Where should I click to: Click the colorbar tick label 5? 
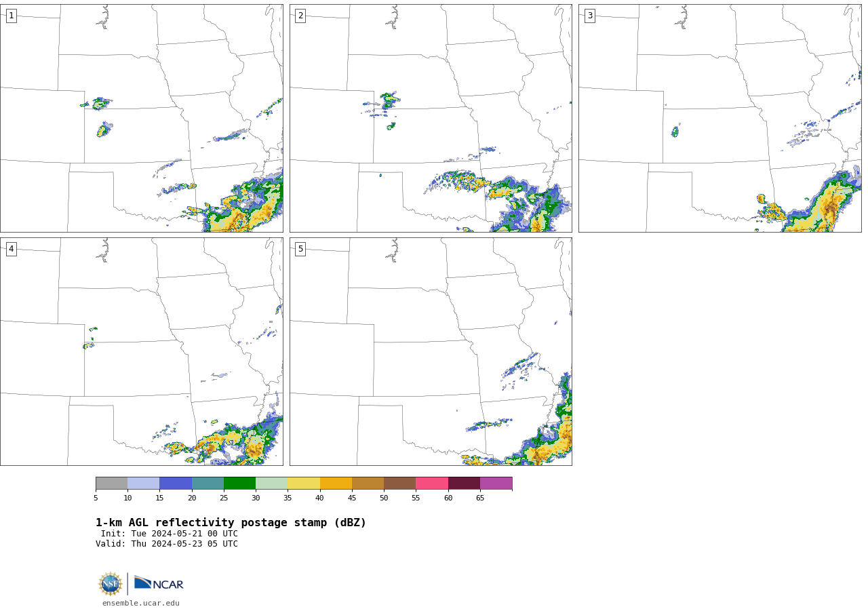[96, 498]
